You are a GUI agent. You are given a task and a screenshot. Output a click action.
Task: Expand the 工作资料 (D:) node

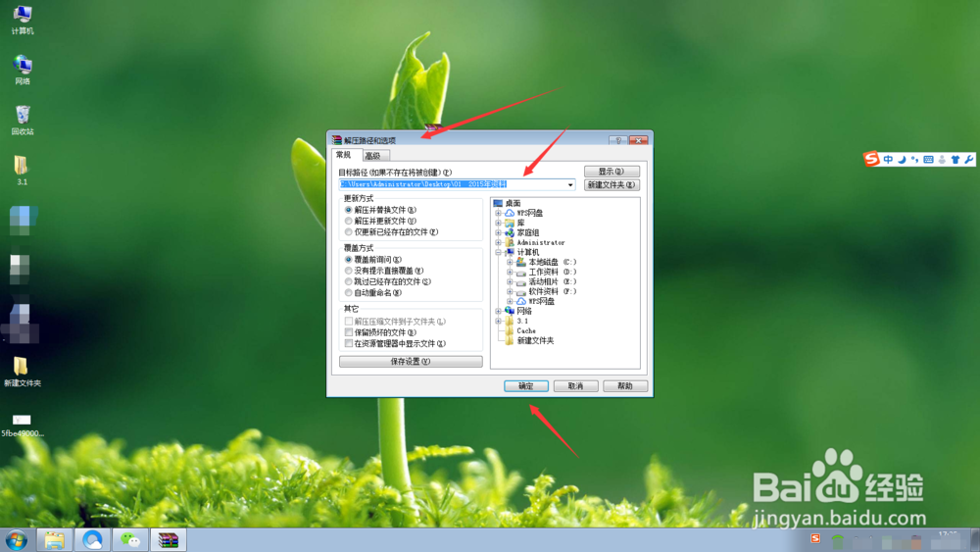point(510,272)
